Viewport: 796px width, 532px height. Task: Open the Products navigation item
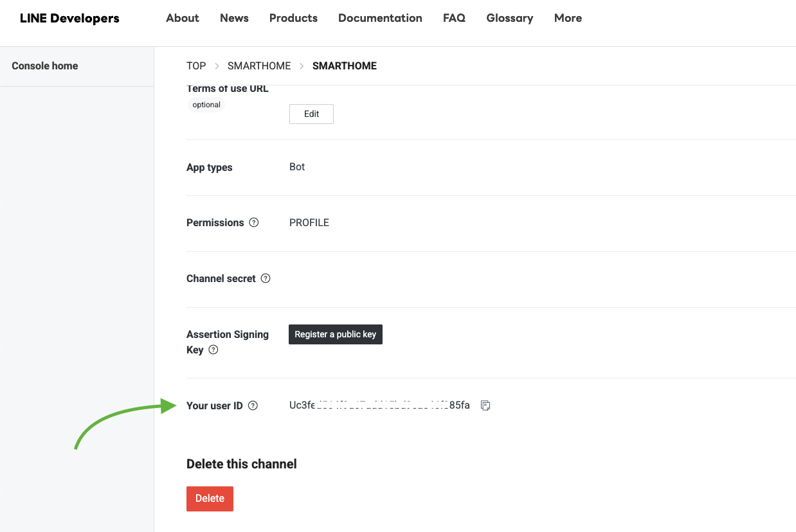click(x=293, y=18)
